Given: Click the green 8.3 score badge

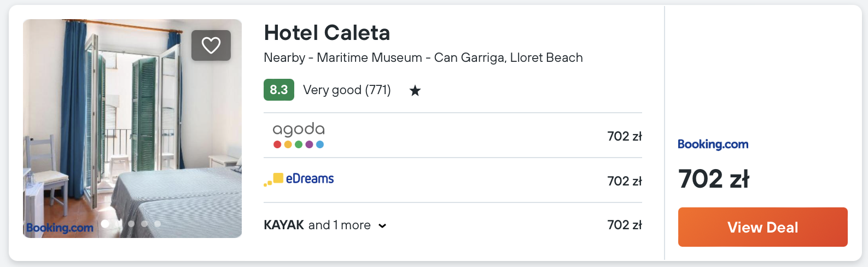Looking at the screenshot, I should tap(279, 90).
